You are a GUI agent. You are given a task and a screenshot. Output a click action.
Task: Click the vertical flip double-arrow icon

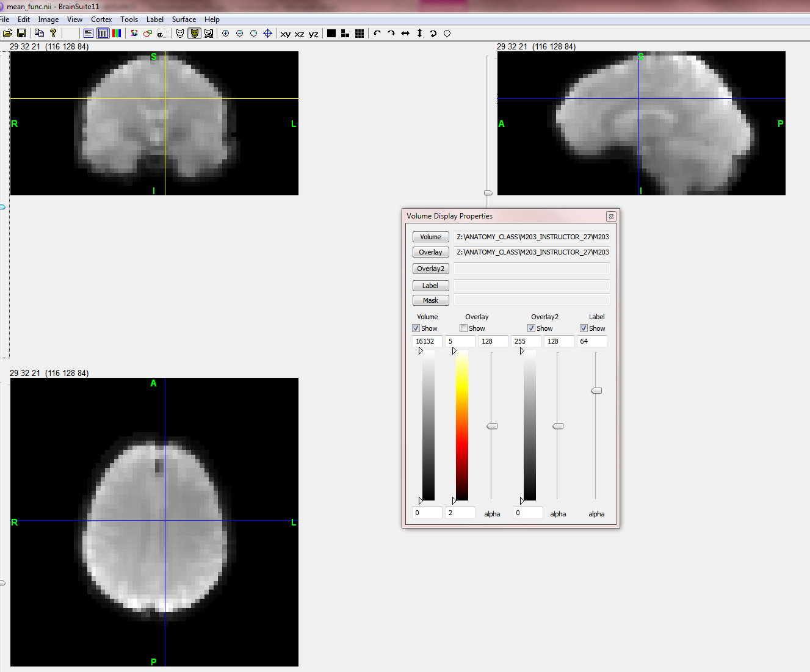point(419,33)
